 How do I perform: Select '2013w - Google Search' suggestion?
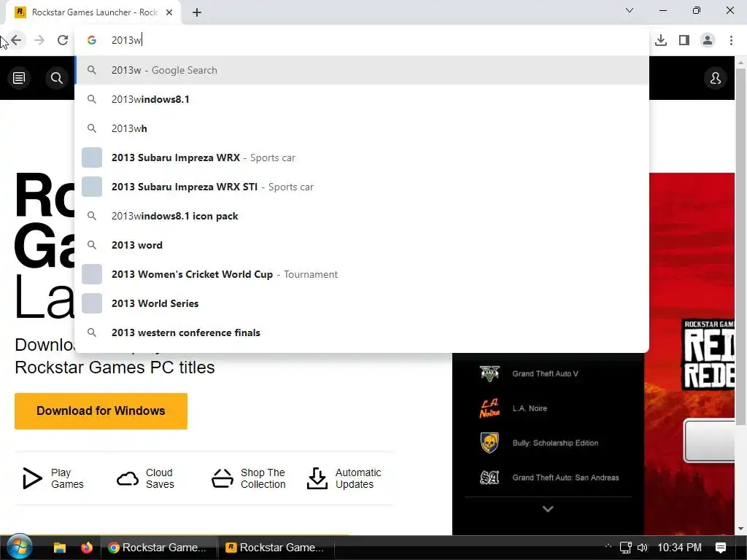[x=362, y=70]
